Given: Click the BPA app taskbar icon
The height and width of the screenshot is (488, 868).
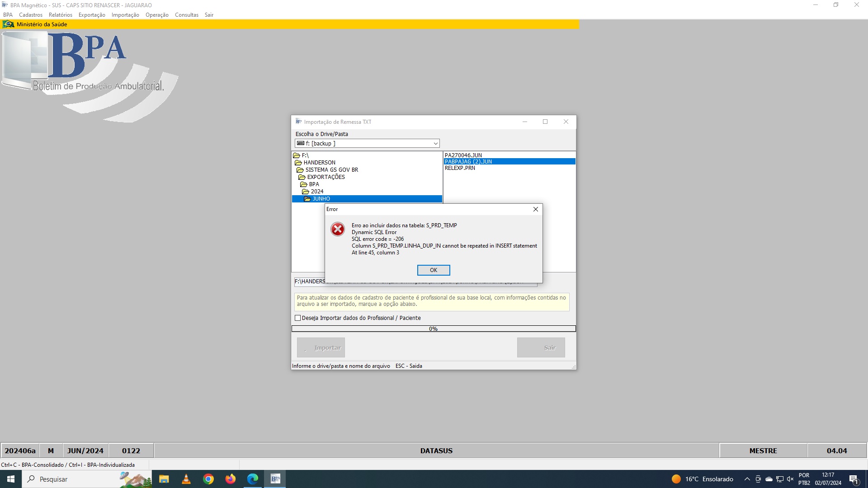Looking at the screenshot, I should point(275,479).
